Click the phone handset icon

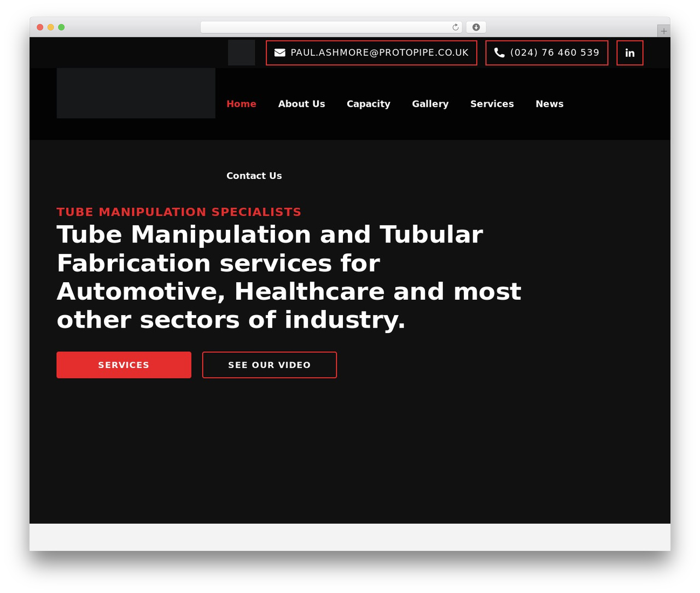(499, 53)
